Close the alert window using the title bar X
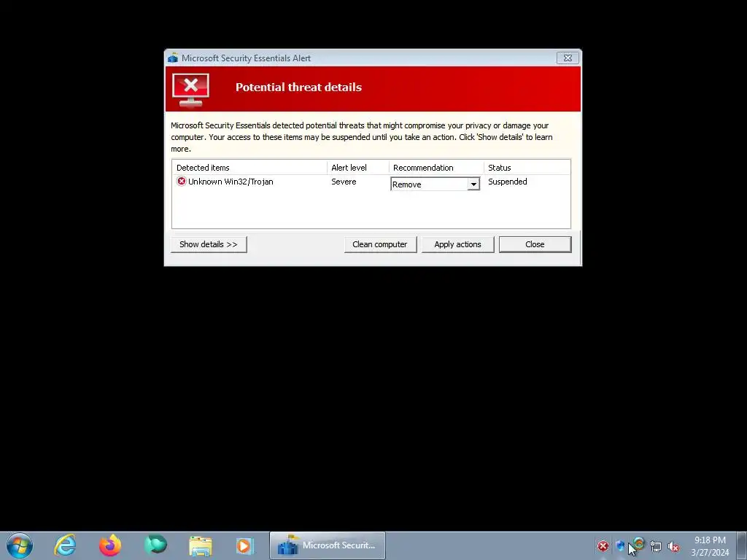 click(568, 58)
